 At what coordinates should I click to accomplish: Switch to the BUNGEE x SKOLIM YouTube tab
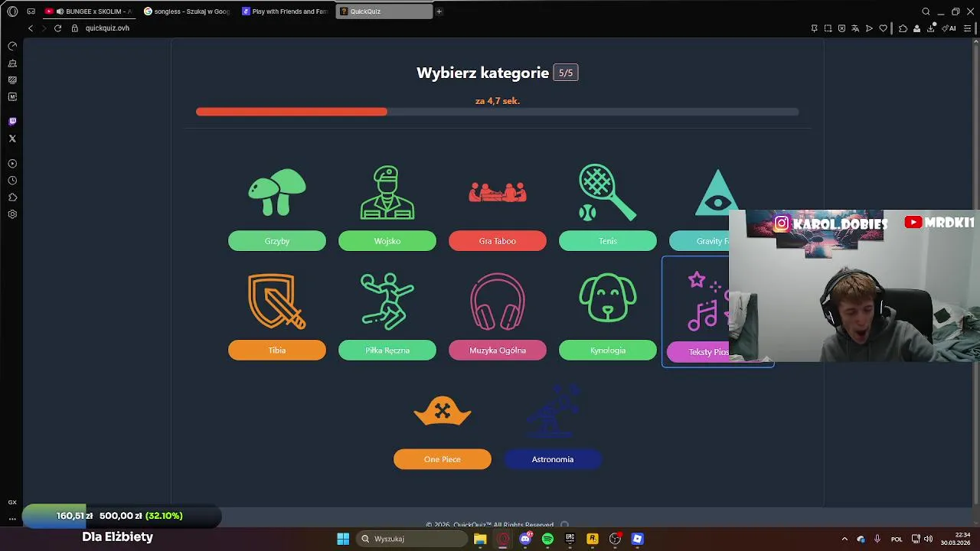point(90,11)
